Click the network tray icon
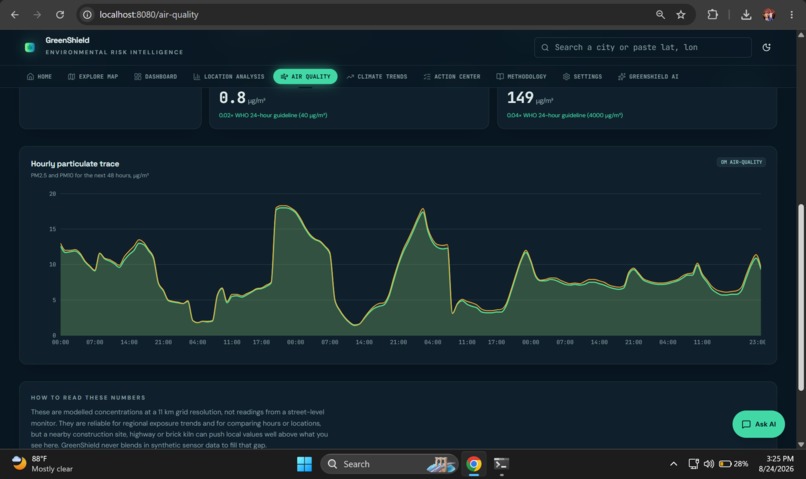The height and width of the screenshot is (479, 806). click(x=693, y=464)
